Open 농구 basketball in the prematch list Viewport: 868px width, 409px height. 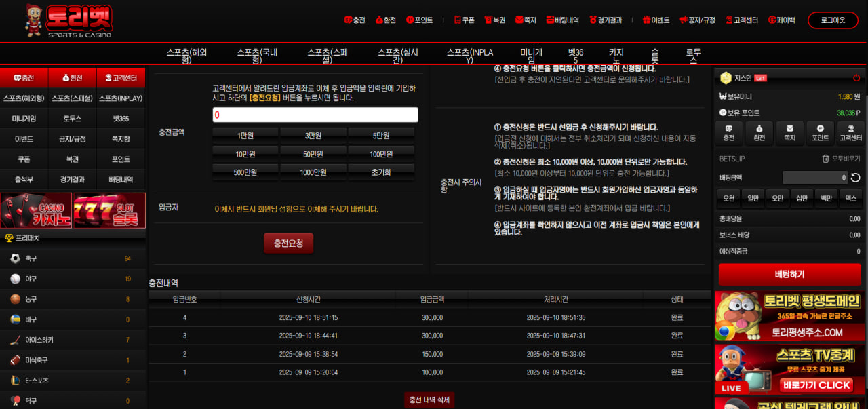(x=15, y=299)
